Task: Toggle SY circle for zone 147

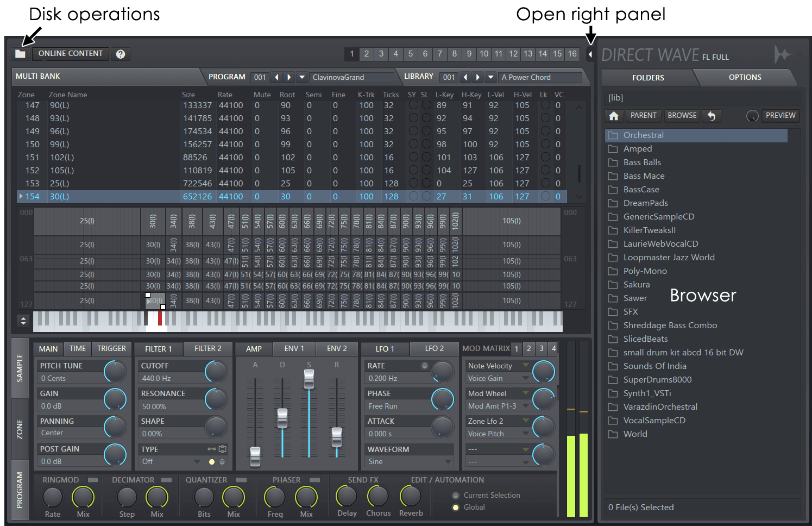Action: (413, 105)
